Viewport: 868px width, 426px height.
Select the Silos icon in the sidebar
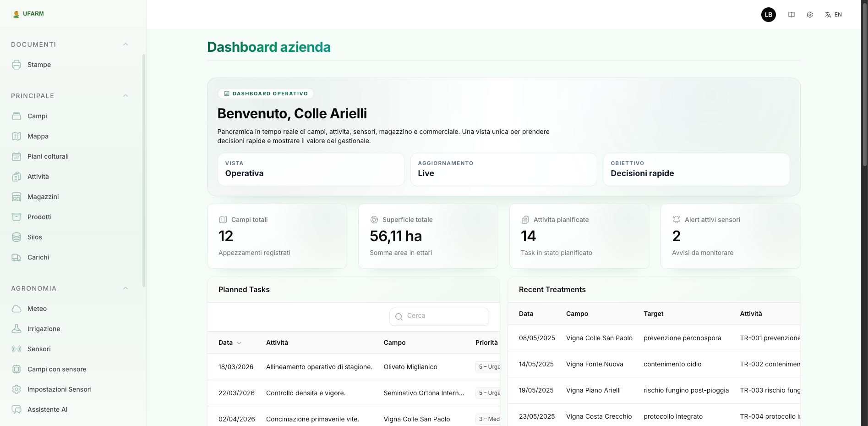pyautogui.click(x=16, y=237)
